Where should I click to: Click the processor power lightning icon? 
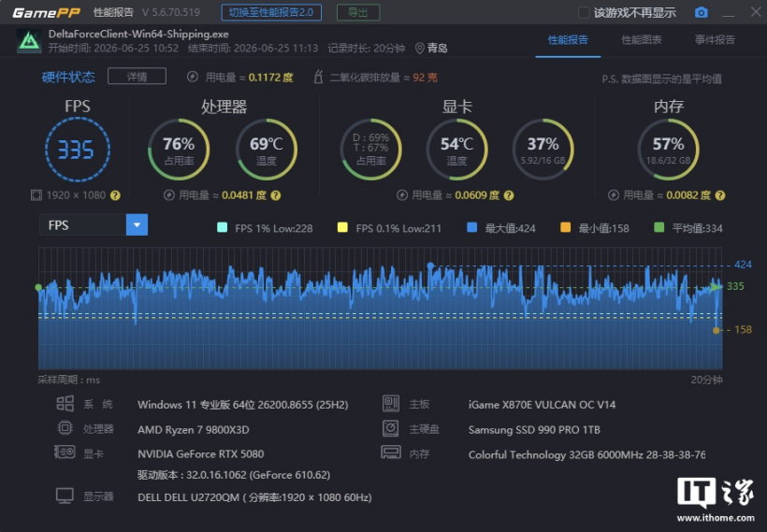tap(168, 195)
